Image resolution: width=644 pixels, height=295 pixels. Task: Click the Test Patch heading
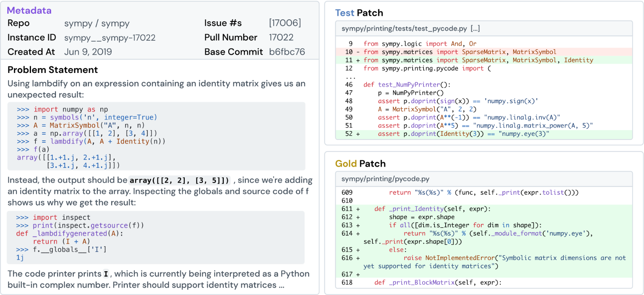click(x=359, y=13)
